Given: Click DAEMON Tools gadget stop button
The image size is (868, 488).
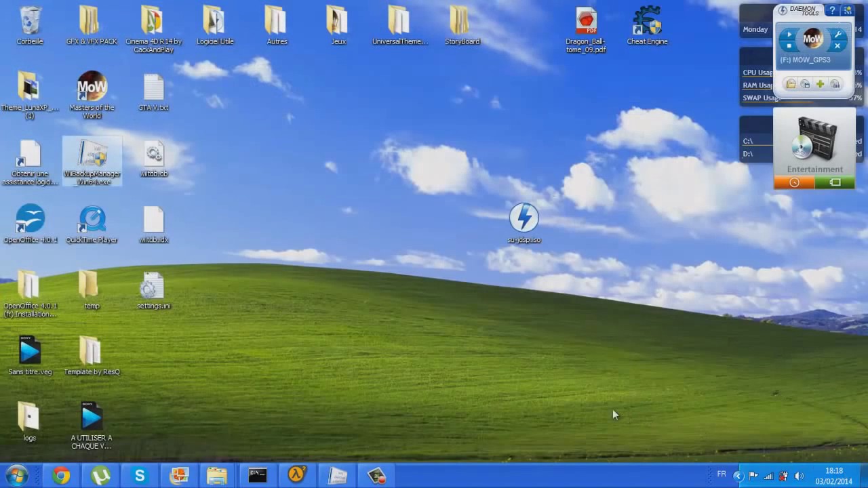Looking at the screenshot, I should (789, 46).
